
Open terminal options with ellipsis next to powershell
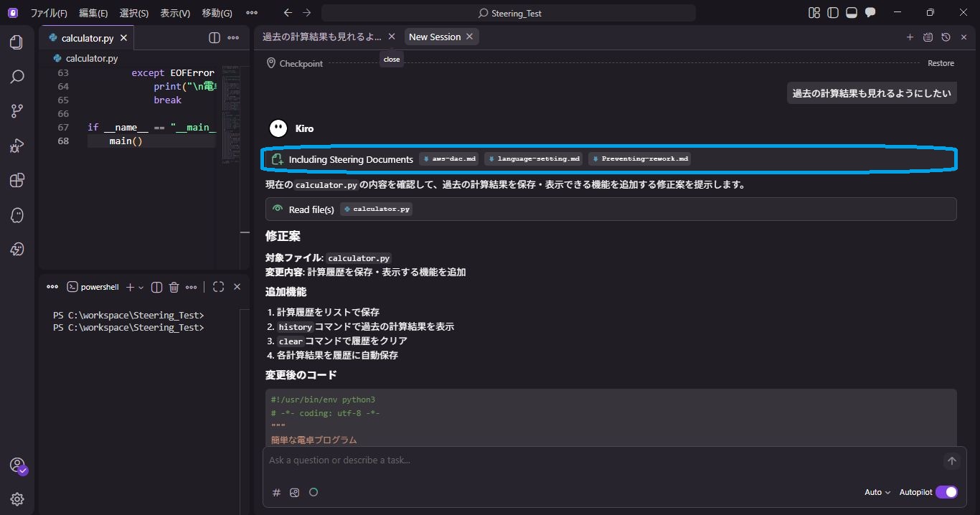(x=190, y=286)
